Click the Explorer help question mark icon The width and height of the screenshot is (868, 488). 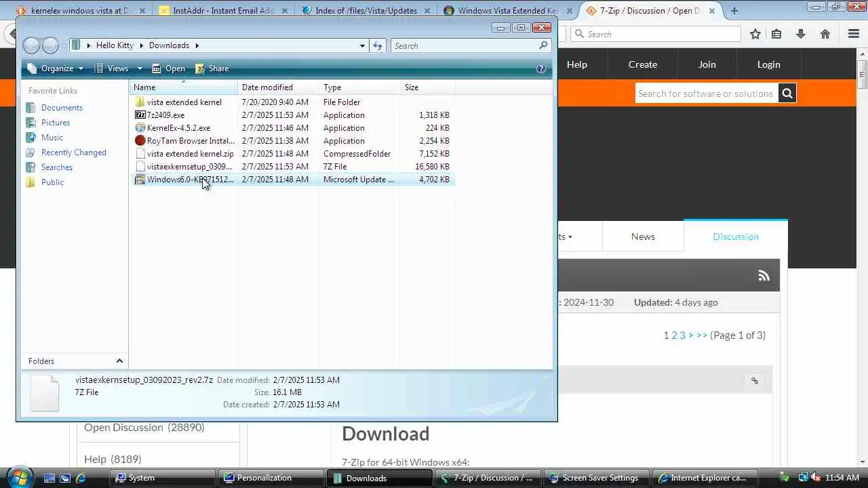tap(541, 68)
